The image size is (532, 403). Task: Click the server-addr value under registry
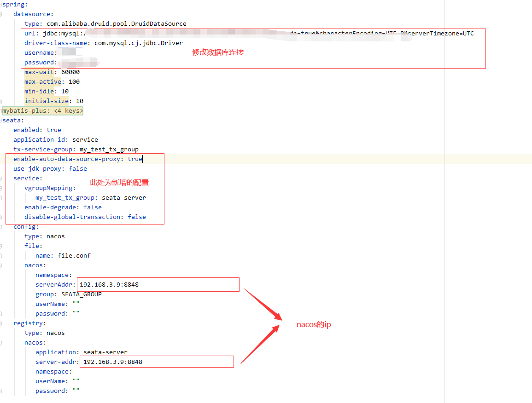[x=113, y=362]
